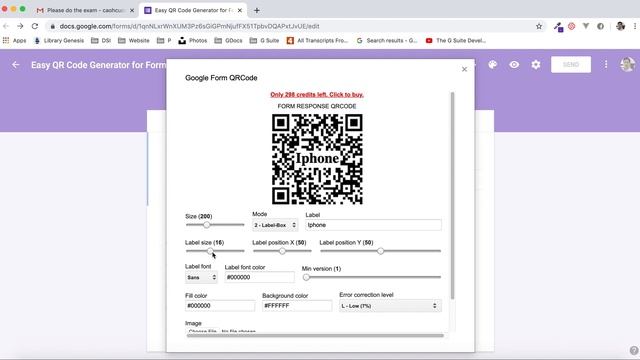This screenshot has height=360, width=640.
Task: Open the help icon at bottom right
Action: point(633,350)
